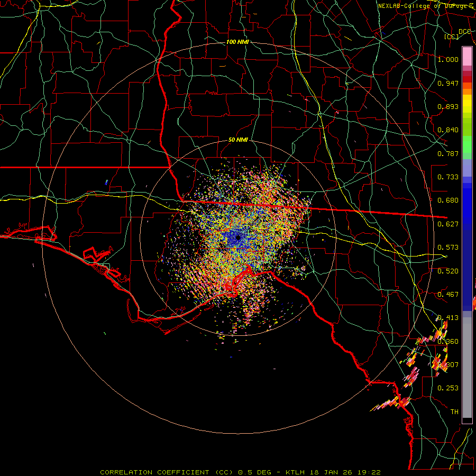Click the 100 NMI range ring label

coord(237,42)
